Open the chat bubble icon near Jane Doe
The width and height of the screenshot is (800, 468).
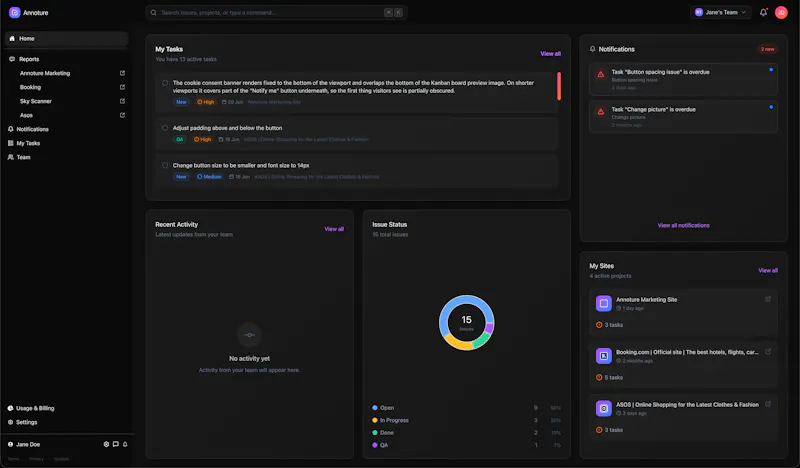pyautogui.click(x=116, y=444)
